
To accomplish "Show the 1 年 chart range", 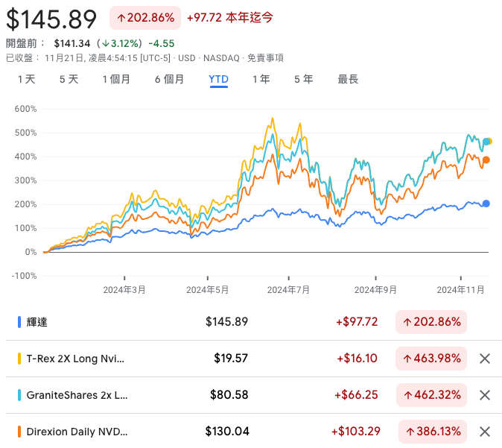I will point(261,79).
